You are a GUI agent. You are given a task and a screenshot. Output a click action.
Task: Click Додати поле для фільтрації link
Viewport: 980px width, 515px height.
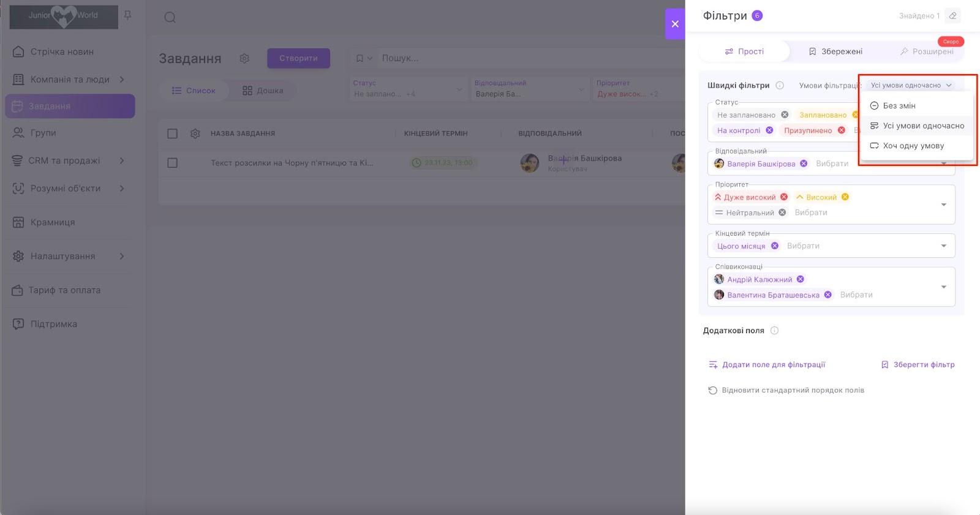point(767,365)
